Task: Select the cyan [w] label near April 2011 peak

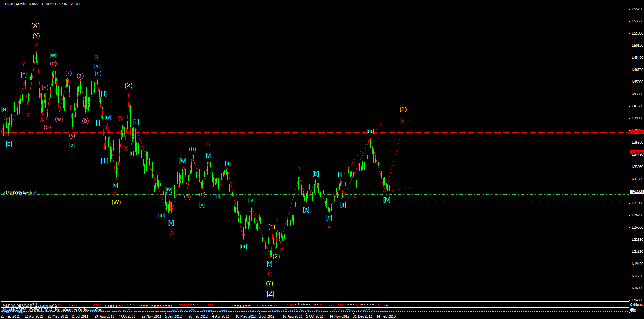Action: 53,55
